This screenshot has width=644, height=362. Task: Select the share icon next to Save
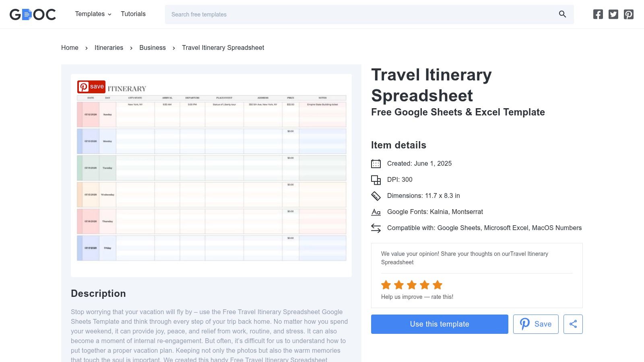[x=573, y=324]
